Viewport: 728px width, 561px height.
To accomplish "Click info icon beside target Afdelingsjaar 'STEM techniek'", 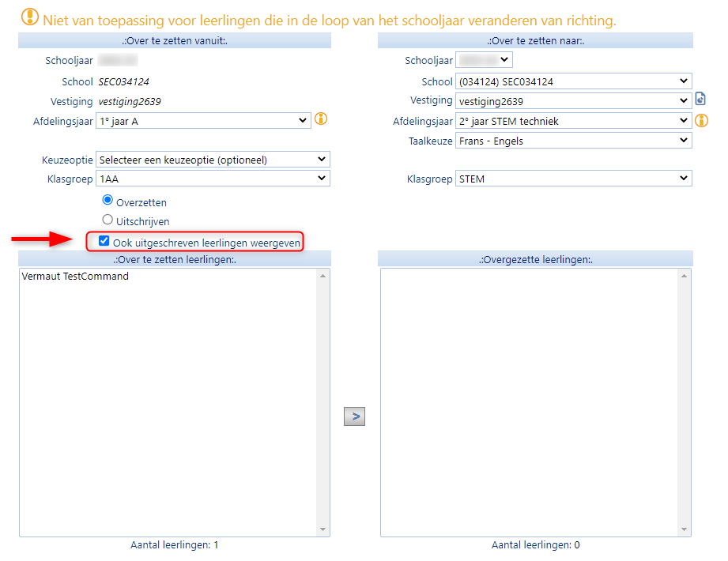I will coord(700,121).
